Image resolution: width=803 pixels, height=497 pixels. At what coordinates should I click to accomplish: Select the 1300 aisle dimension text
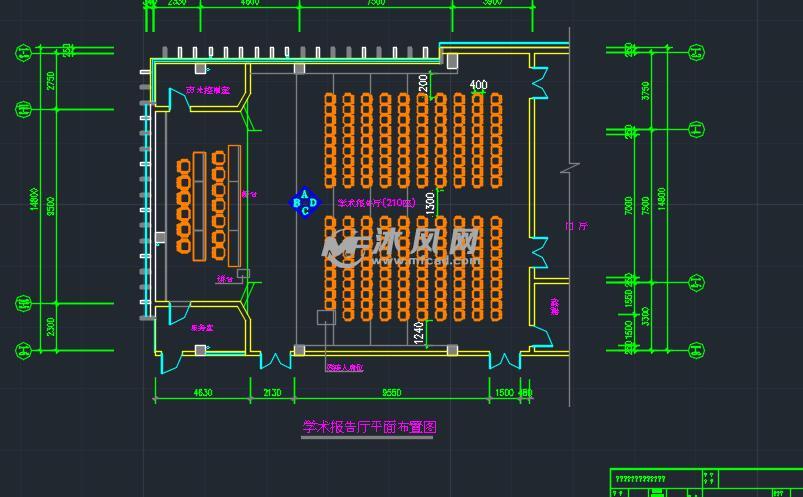tap(430, 203)
